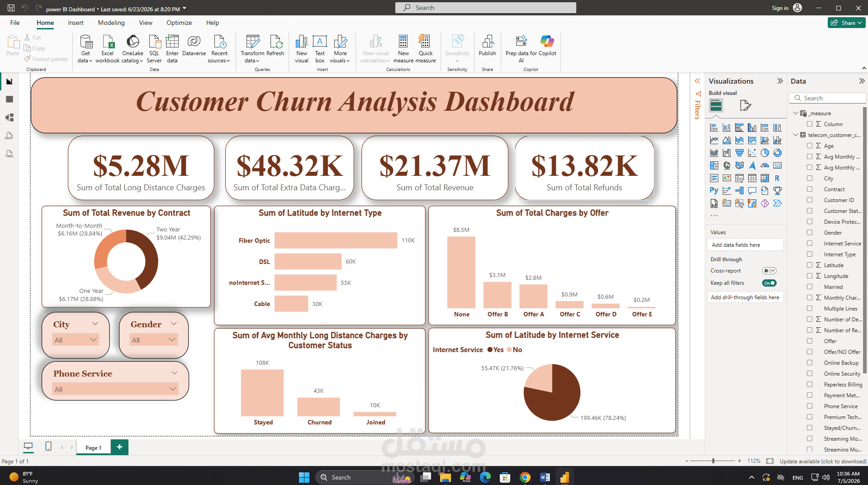Image resolution: width=868 pixels, height=485 pixels.
Task: Click the Enter data icon
Action: tap(172, 49)
